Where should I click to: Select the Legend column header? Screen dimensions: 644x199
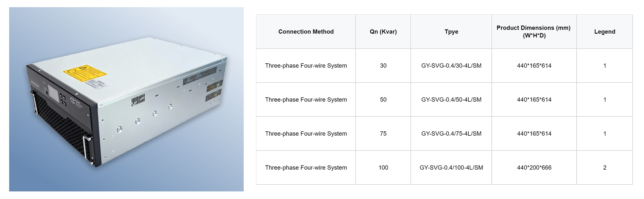604,32
